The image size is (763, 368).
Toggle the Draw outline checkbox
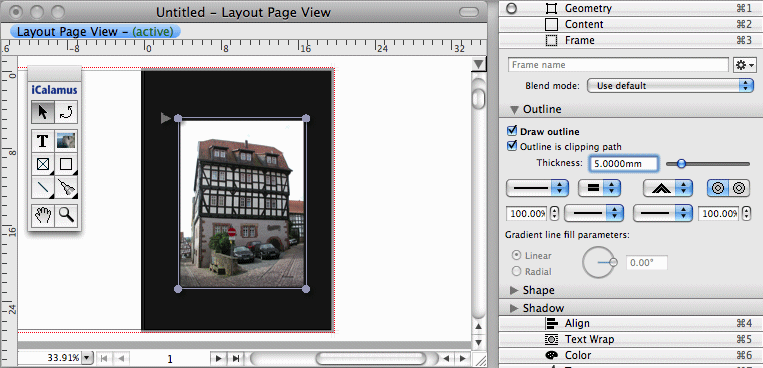tap(511, 131)
